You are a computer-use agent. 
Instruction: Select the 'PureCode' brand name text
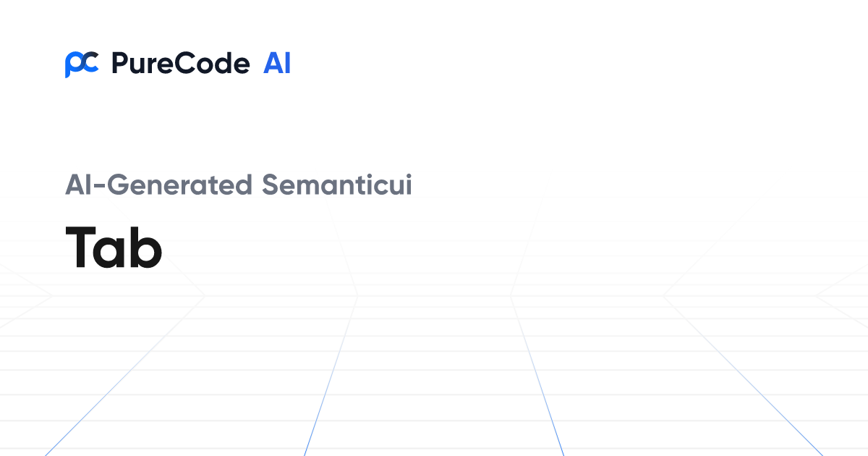point(181,64)
